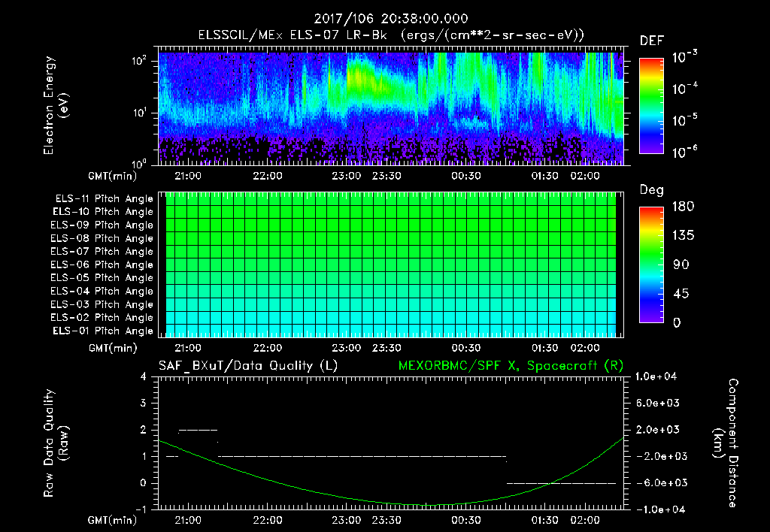770x532 pixels.
Task: Click 00:30 time label under the bottom panel
Action: pyautogui.click(x=466, y=520)
